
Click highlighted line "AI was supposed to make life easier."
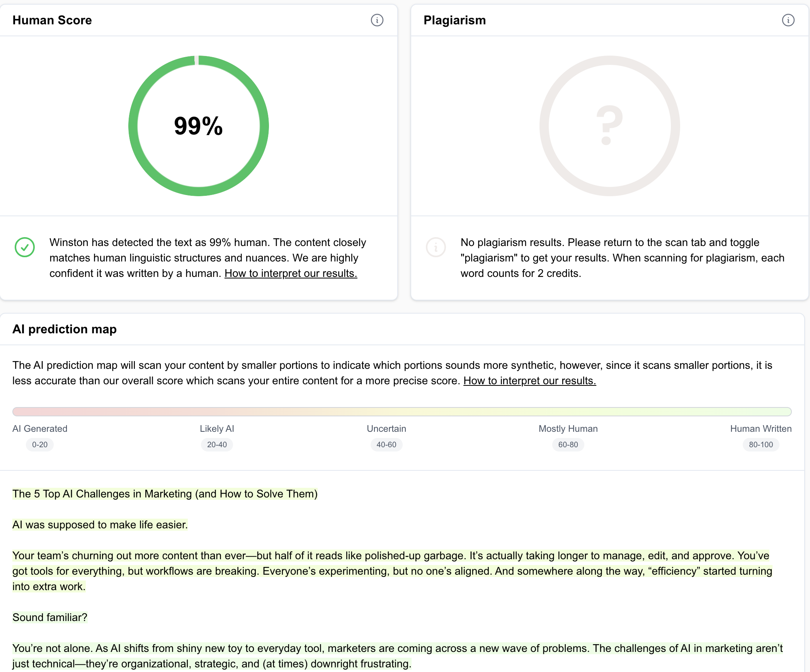100,525
